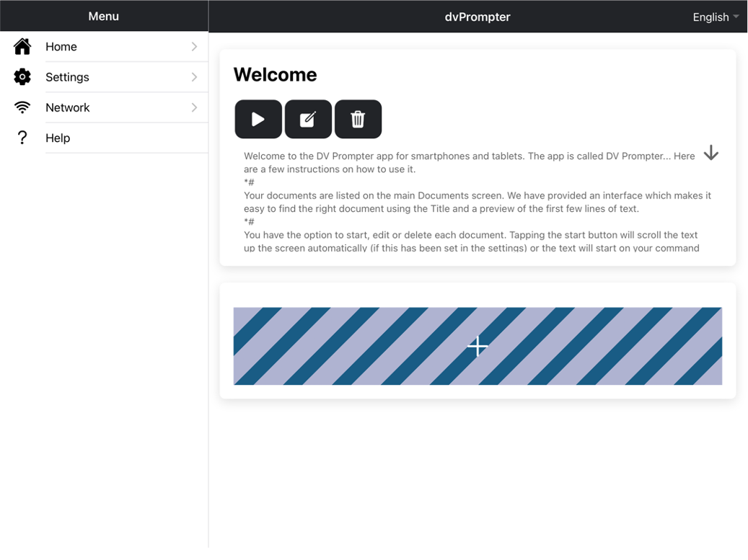Click the dvPrompter title in the header
Screen dimensions: 748x560
[477, 17]
